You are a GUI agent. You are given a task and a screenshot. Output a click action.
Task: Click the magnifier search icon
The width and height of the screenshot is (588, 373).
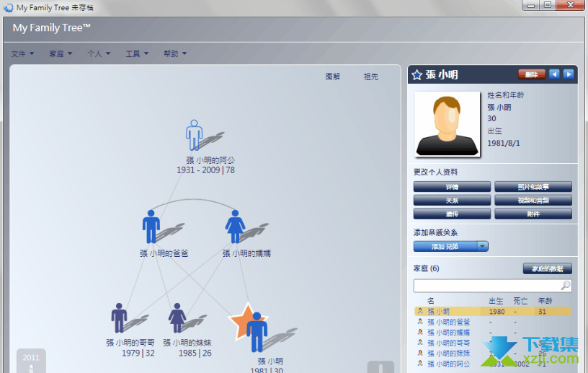566,286
